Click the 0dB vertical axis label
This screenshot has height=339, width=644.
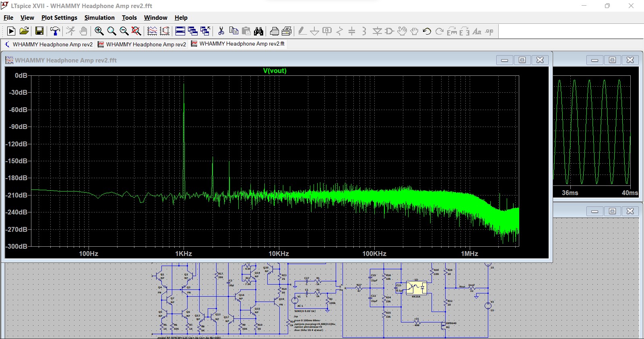pyautogui.click(x=21, y=75)
